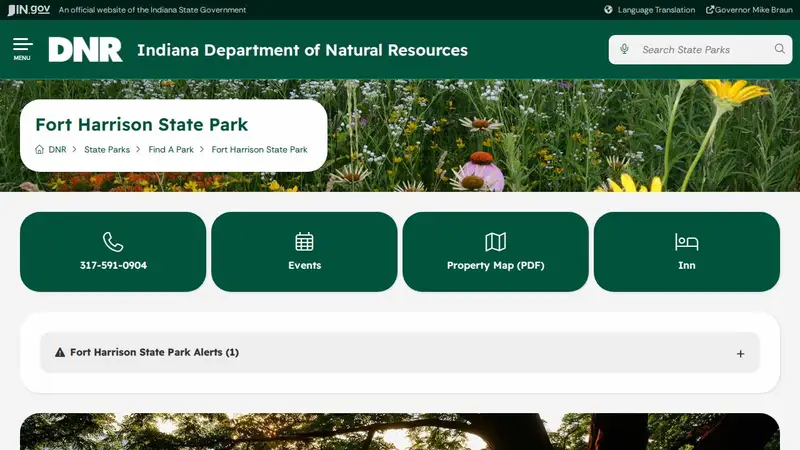Open Language Translation link
800x450 pixels.
[x=656, y=10]
